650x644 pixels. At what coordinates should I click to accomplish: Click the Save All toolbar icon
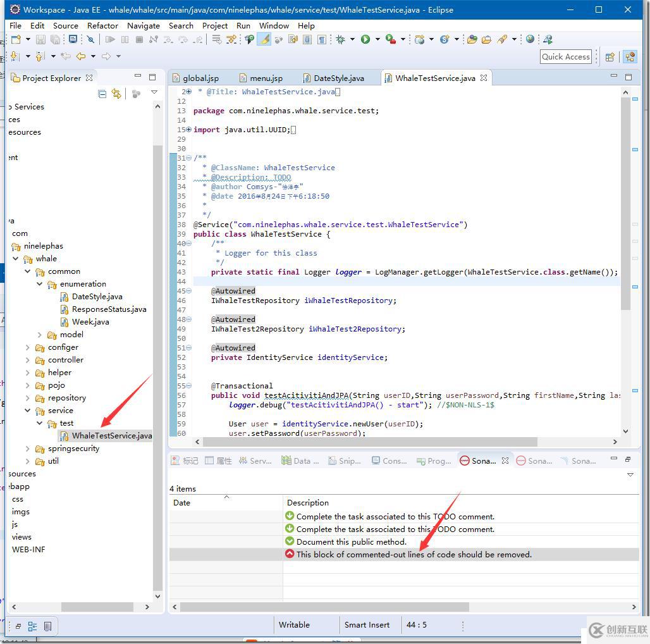(55, 39)
